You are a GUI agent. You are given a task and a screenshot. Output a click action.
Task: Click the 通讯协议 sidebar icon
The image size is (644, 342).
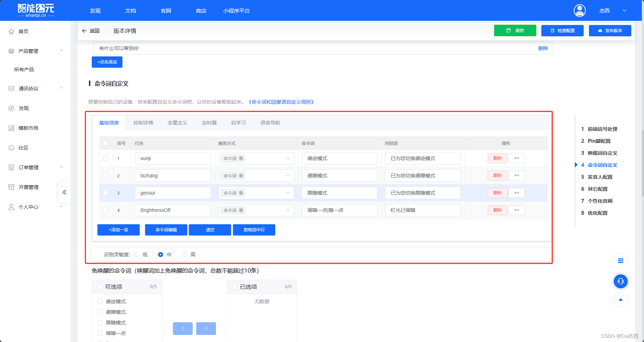(11, 88)
